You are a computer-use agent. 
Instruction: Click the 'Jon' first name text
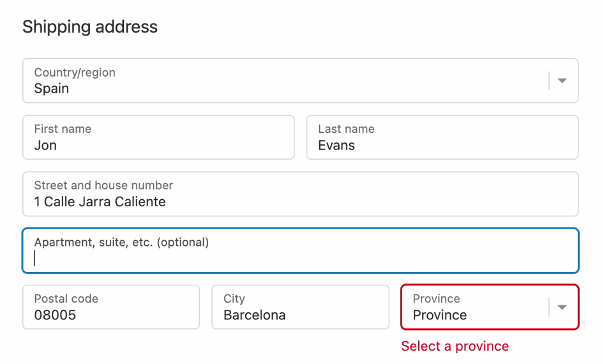pyautogui.click(x=45, y=145)
